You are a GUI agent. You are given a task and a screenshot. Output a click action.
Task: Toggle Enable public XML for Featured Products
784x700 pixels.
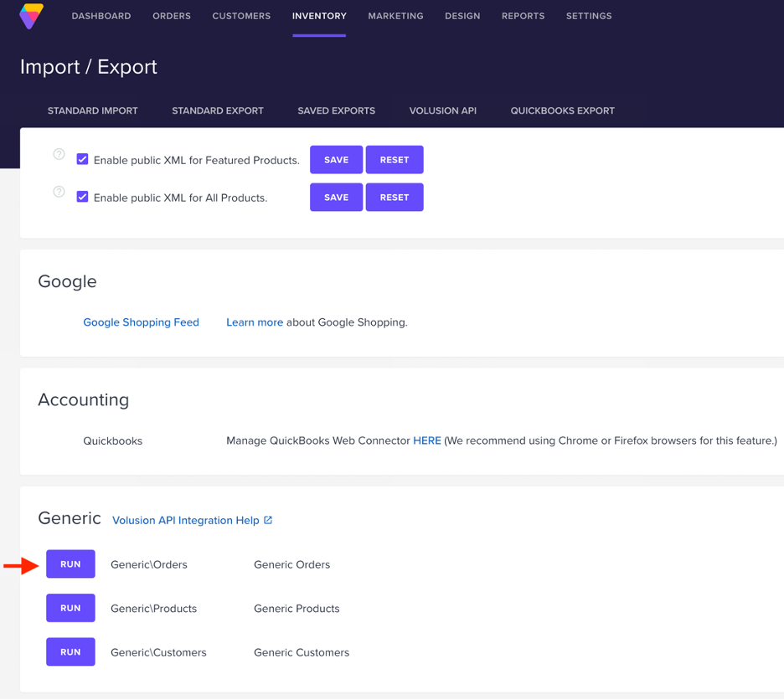click(82, 159)
